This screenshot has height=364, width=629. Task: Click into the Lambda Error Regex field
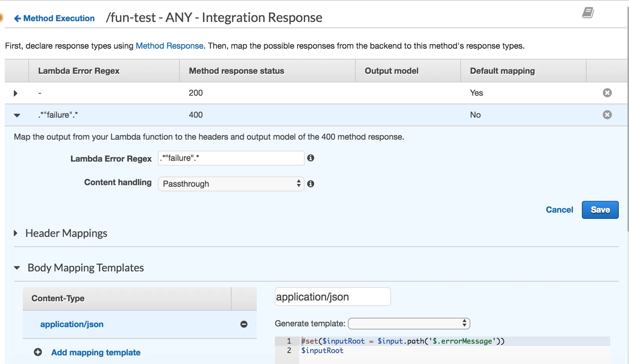pos(231,158)
